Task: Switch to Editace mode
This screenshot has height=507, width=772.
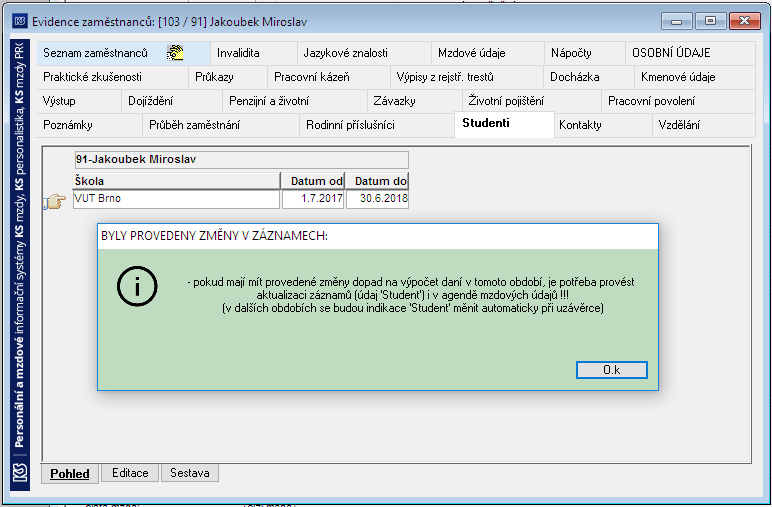Action: pos(130,473)
